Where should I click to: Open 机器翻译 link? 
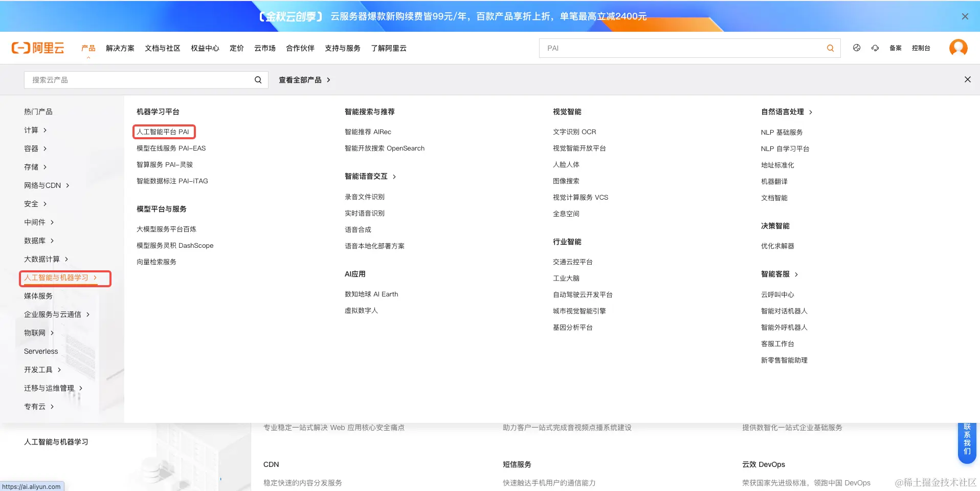[774, 181]
